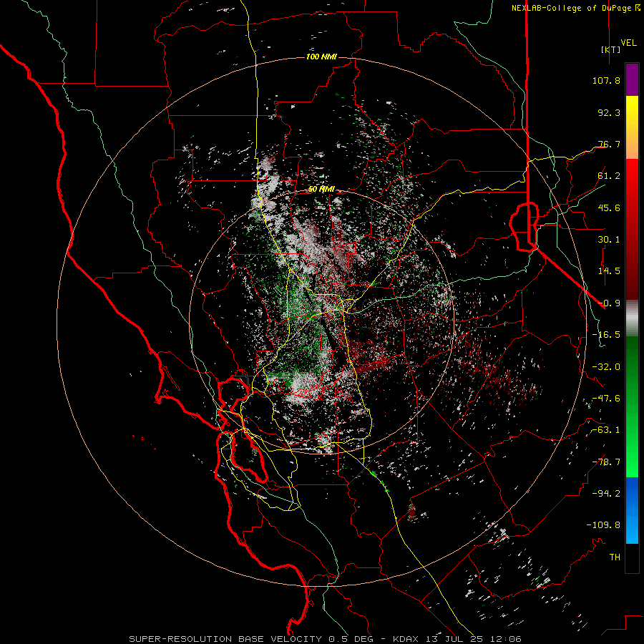
Task: Click the 107.8 velocity scale value
Action: tap(606, 80)
